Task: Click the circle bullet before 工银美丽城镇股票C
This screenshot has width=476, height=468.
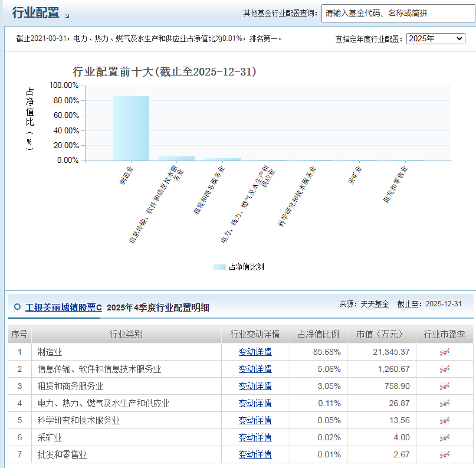Action: point(17,307)
